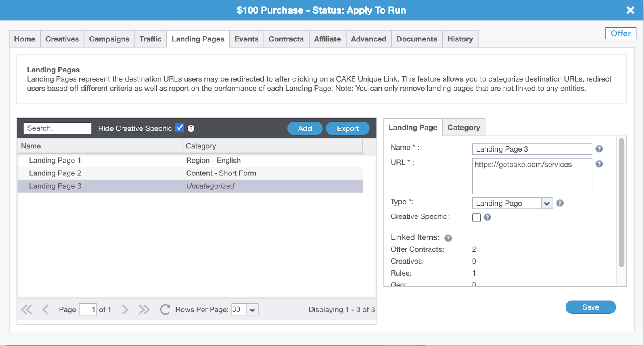Uncheck Hide Creative Specific checkbox
Viewport: 644px width, 346px height.
[x=180, y=128]
